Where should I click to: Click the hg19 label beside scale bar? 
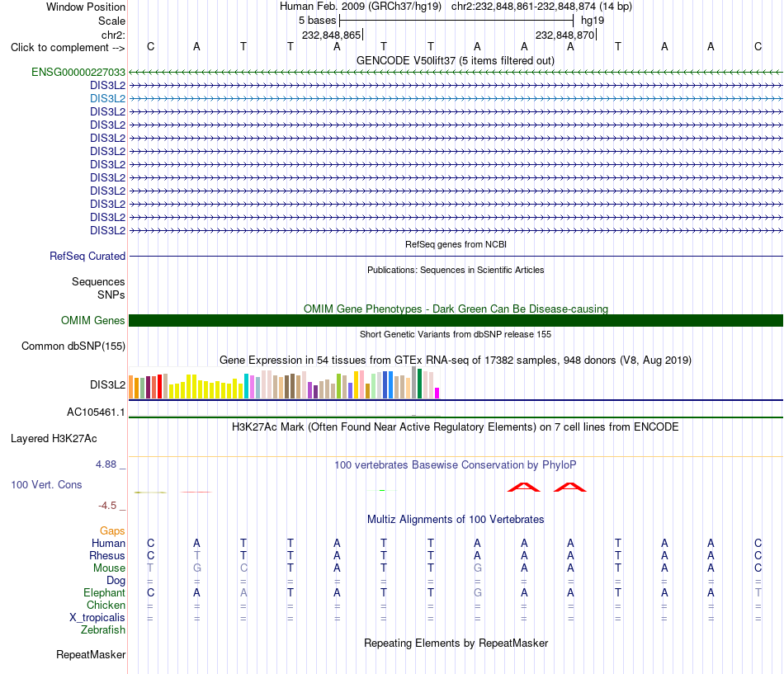(593, 21)
